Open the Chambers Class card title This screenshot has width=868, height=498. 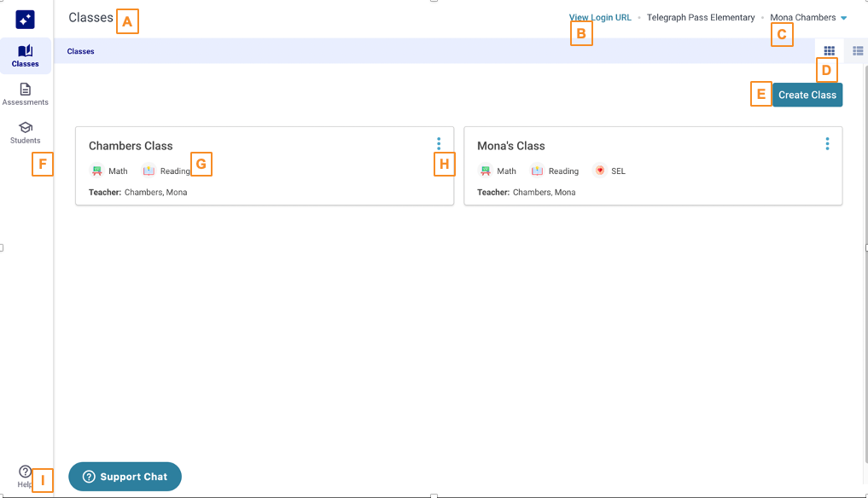(131, 146)
